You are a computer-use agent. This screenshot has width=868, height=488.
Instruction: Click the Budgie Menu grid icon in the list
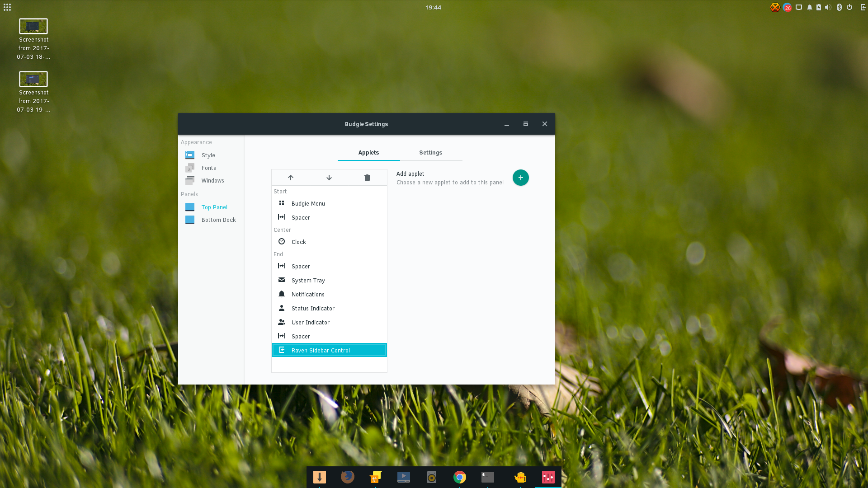coord(282,203)
